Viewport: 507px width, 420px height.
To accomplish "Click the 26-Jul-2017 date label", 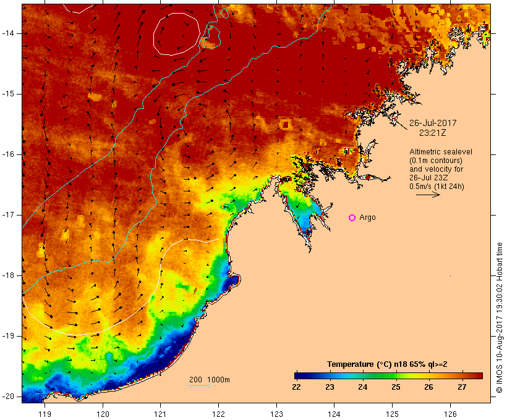I will 433,123.
